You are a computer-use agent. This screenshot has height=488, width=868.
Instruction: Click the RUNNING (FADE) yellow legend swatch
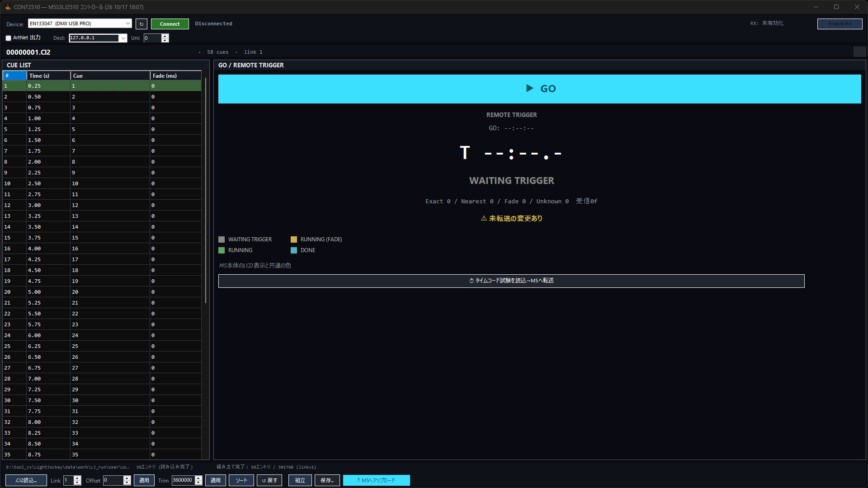click(294, 239)
